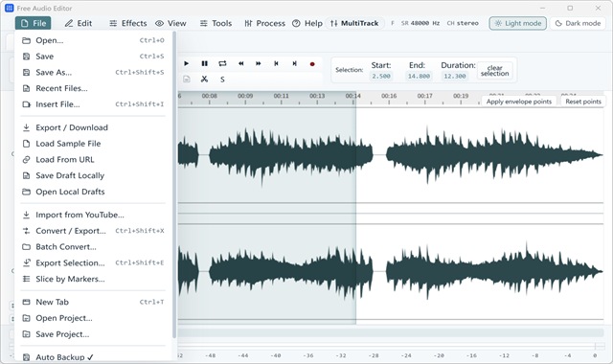
Task: Toggle Auto Backup checkmark option
Action: pyautogui.click(x=93, y=357)
